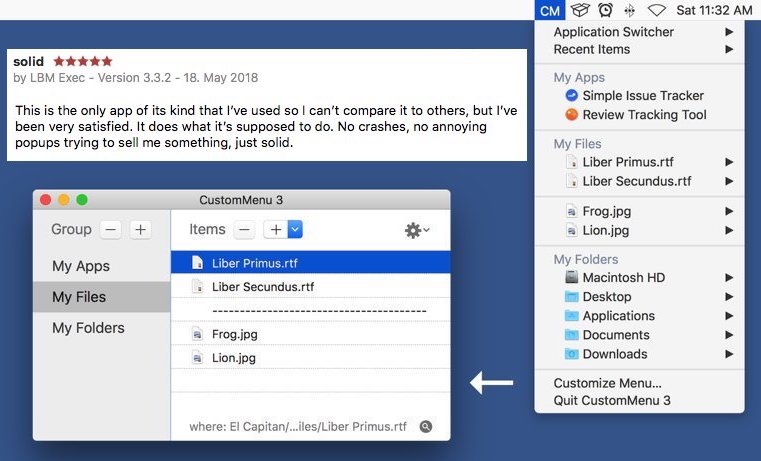Click the Documents folder icon in menu
761x461 pixels.
(x=572, y=335)
